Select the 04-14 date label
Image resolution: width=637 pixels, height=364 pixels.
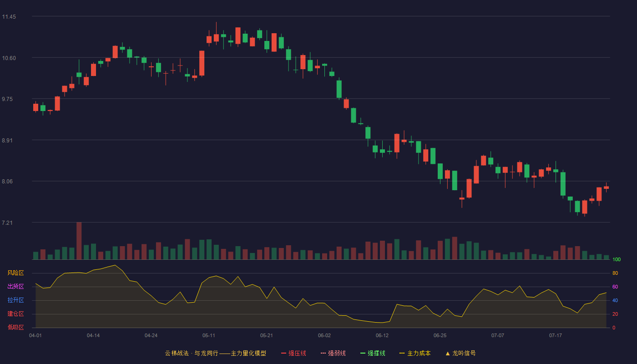tap(93, 335)
